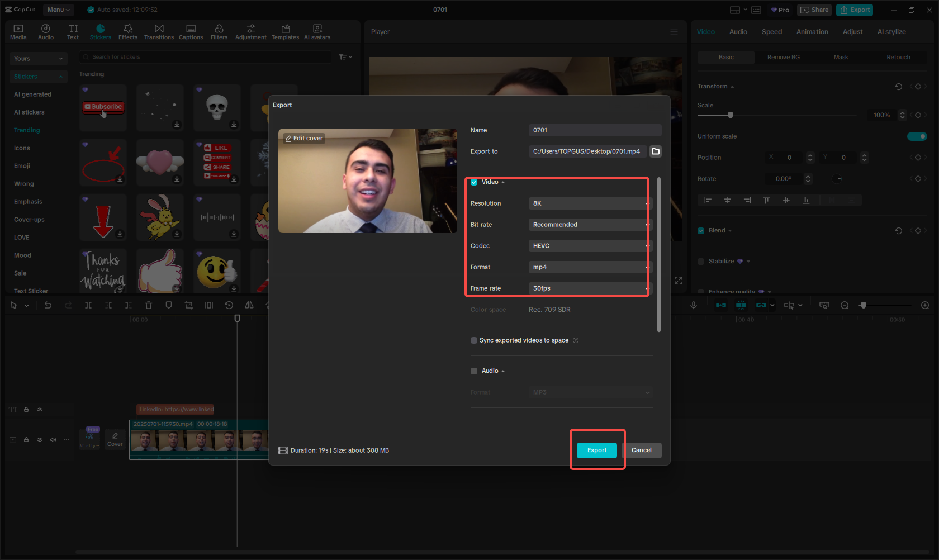Viewport: 939px width, 560px height.
Task: Click the player fullscreen icon
Action: (679, 281)
